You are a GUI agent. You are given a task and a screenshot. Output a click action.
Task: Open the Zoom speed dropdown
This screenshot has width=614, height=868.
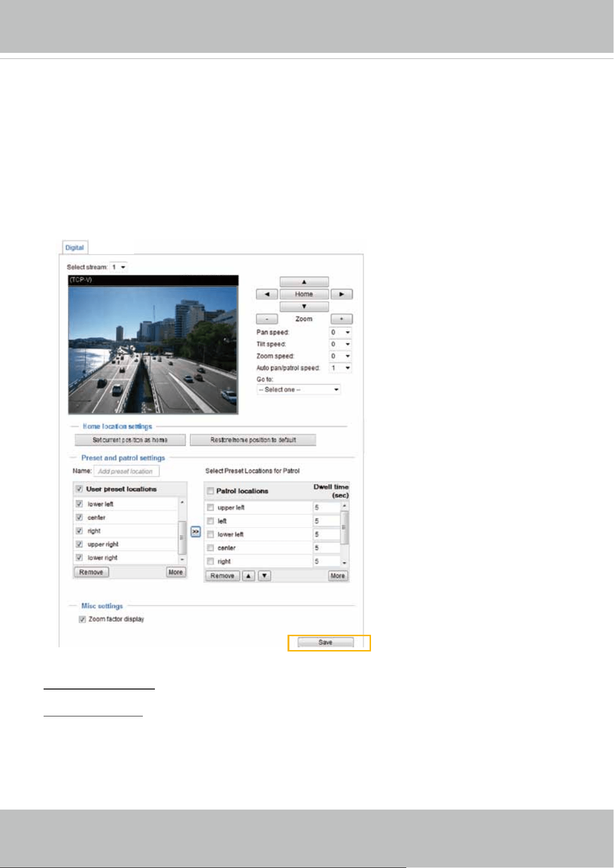[x=340, y=356]
